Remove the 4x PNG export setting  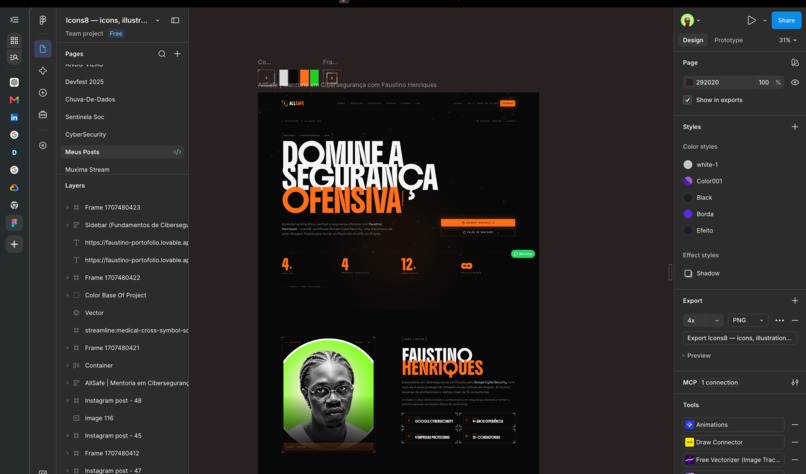795,320
